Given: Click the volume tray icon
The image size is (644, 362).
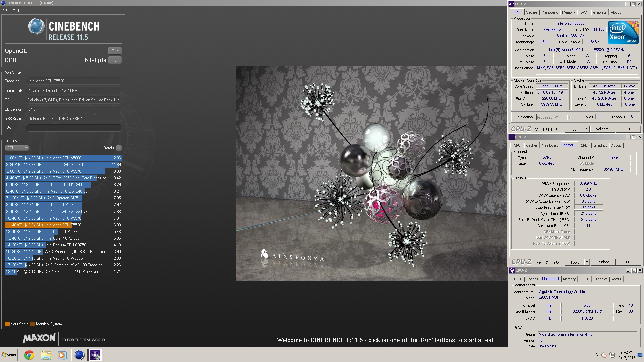Looking at the screenshot, I should point(604,355).
